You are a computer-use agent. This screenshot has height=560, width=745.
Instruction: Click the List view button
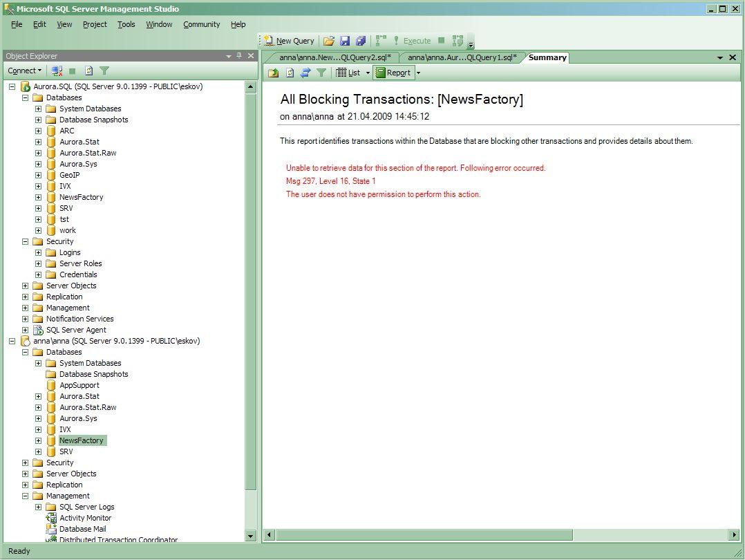(x=348, y=73)
